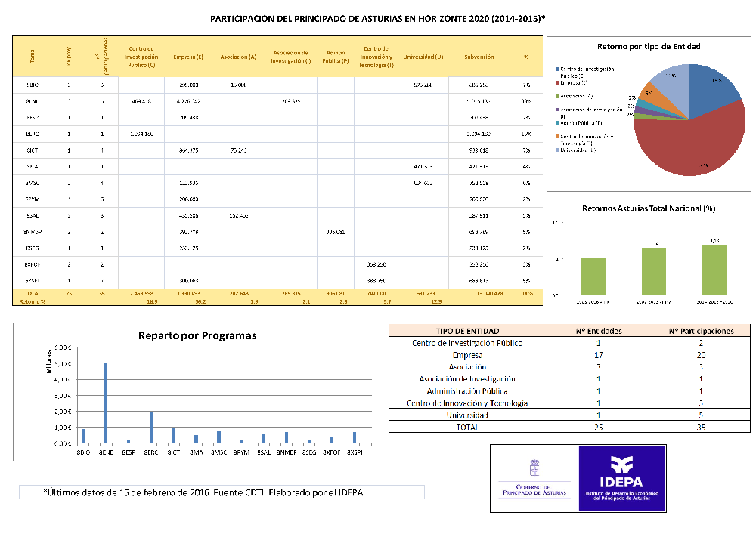The width and height of the screenshot is (756, 534).
Task: Select the red Empresa legend swatch
Action: [557, 83]
